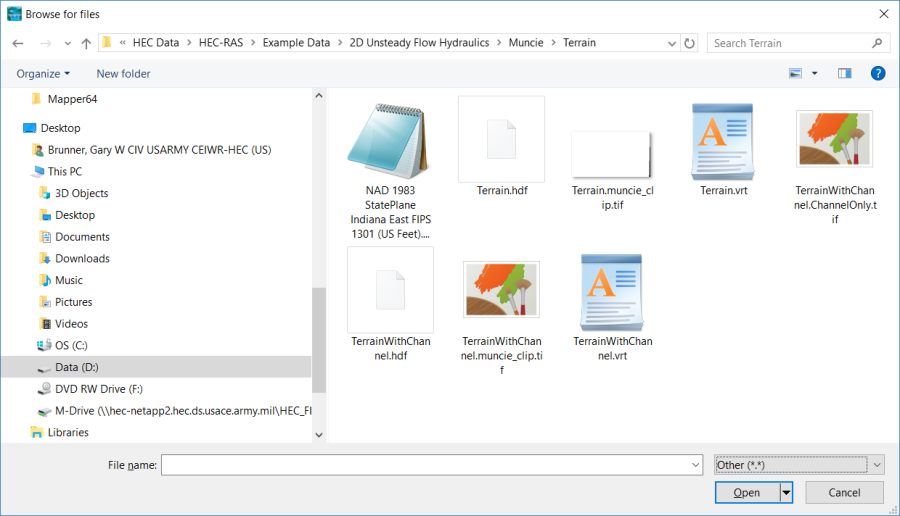Image resolution: width=900 pixels, height=516 pixels.
Task: Select TerrainWithChannel.ChannelOnly.tif file
Action: coord(835,166)
